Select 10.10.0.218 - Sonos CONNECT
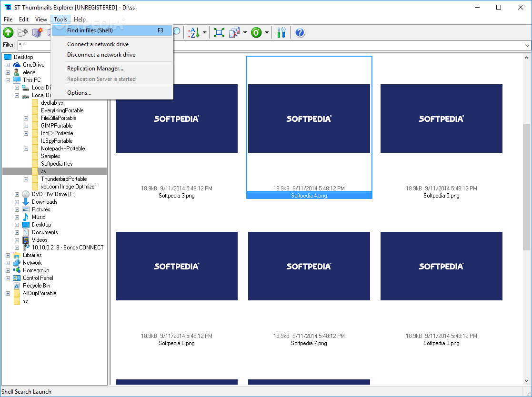Image resolution: width=532 pixels, height=397 pixels. 68,248
